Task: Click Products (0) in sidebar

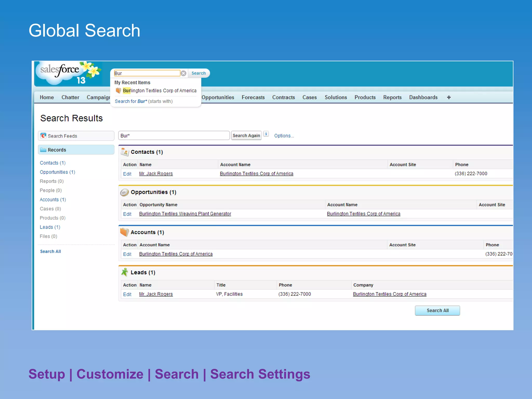Action: [x=52, y=218]
